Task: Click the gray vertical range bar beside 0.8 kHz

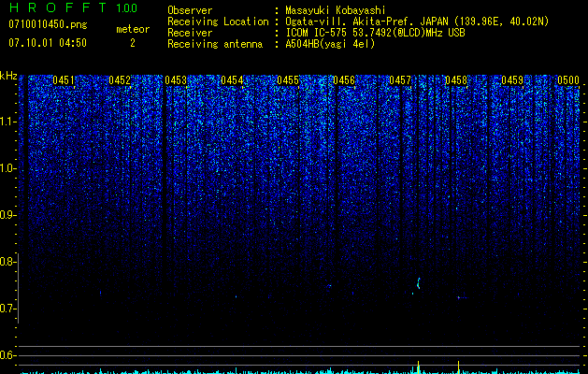Action: pyautogui.click(x=19, y=288)
